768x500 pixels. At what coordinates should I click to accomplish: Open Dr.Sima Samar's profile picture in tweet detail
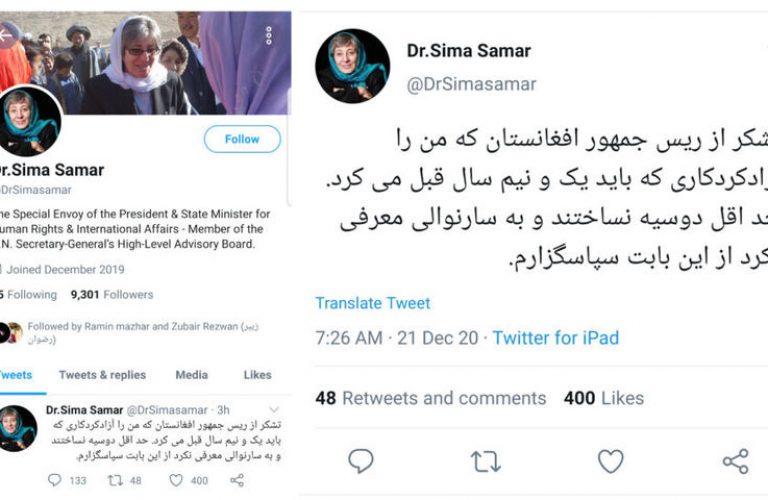point(353,66)
